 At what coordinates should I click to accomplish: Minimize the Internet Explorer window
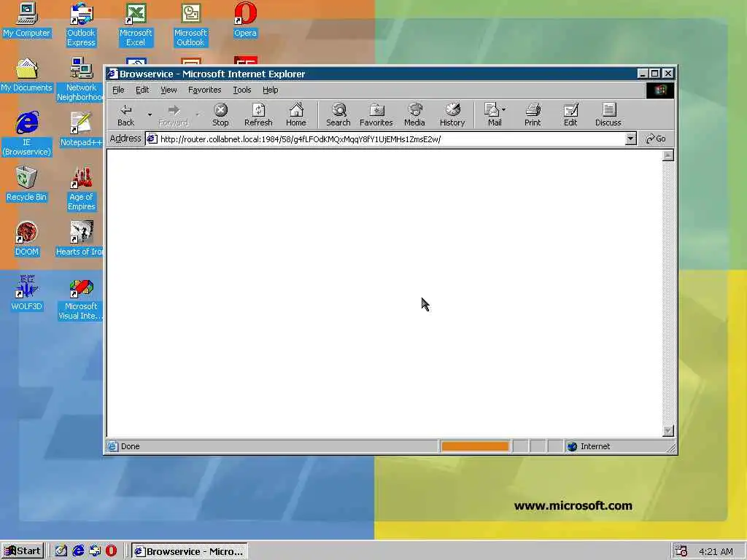[x=643, y=74]
